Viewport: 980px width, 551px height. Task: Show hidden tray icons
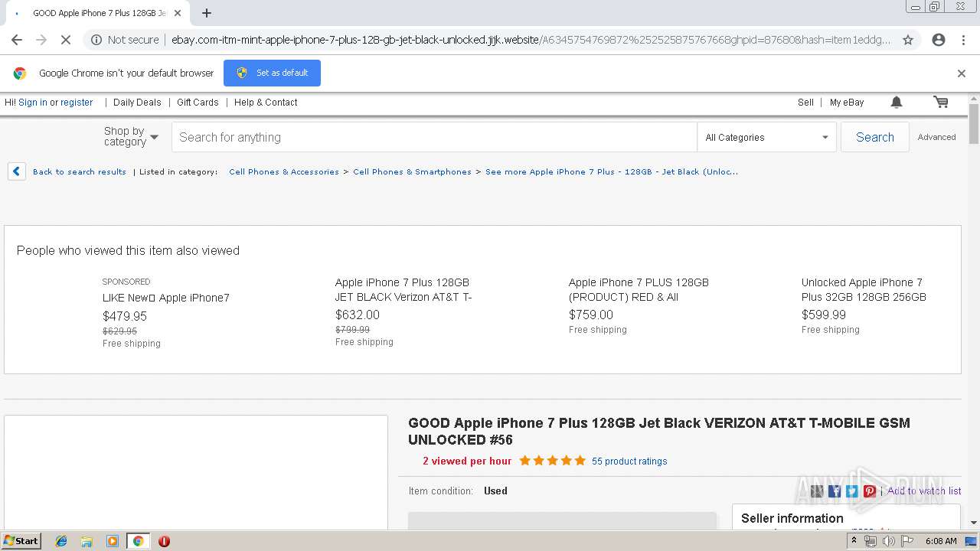[854, 541]
